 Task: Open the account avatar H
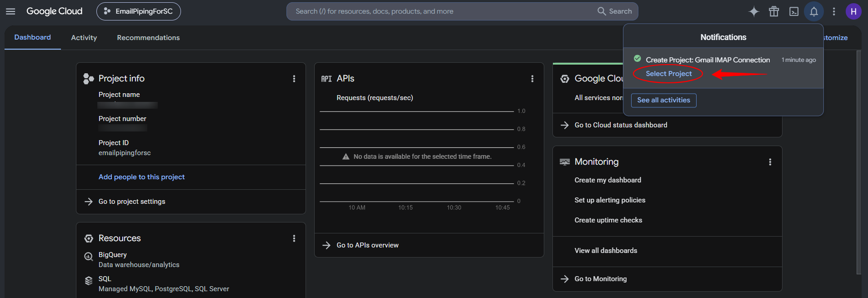tap(853, 11)
